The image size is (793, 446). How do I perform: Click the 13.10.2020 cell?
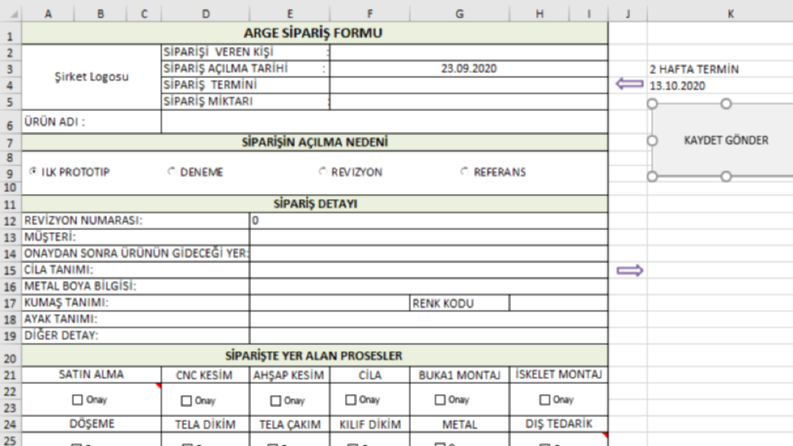coord(720,85)
